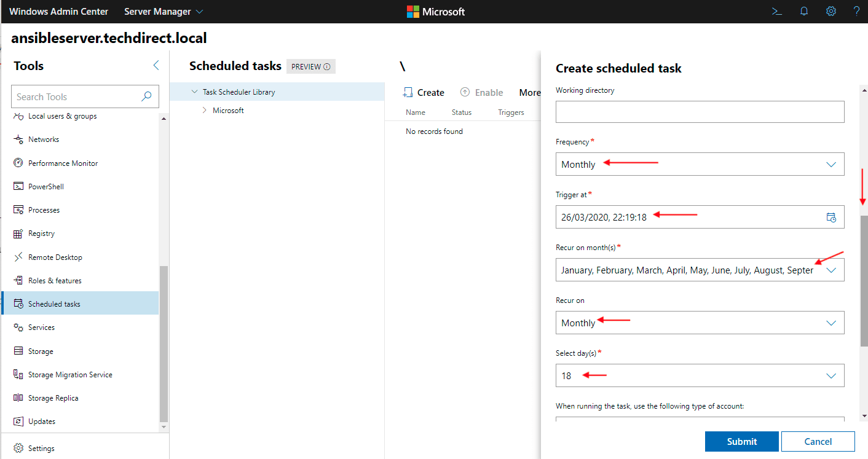868x459 pixels.
Task: Open the Recur on month(s) dropdown
Action: click(x=700, y=270)
